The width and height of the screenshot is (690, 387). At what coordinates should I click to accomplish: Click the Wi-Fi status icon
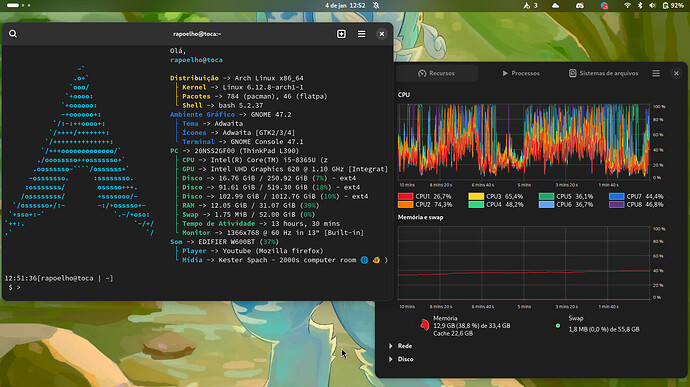pyautogui.click(x=628, y=5)
